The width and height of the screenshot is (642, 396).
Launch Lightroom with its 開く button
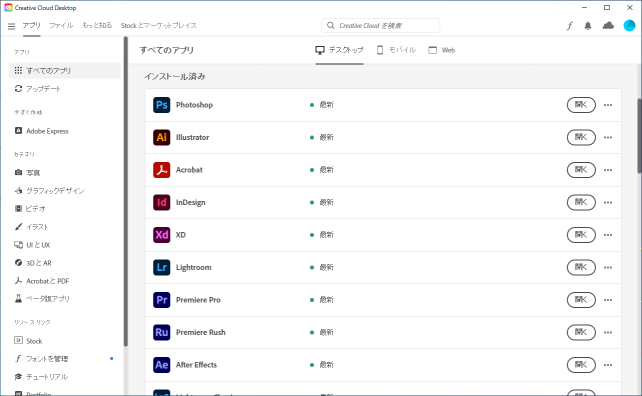point(581,267)
